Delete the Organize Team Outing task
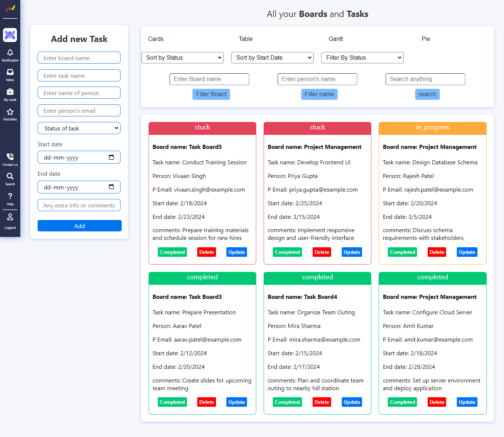504x437 pixels. 321,402
